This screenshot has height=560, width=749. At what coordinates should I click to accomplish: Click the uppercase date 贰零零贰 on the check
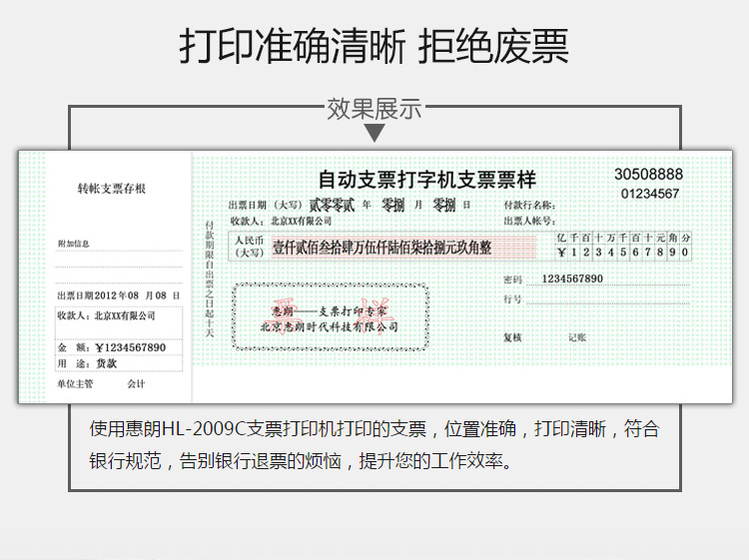[x=332, y=206]
